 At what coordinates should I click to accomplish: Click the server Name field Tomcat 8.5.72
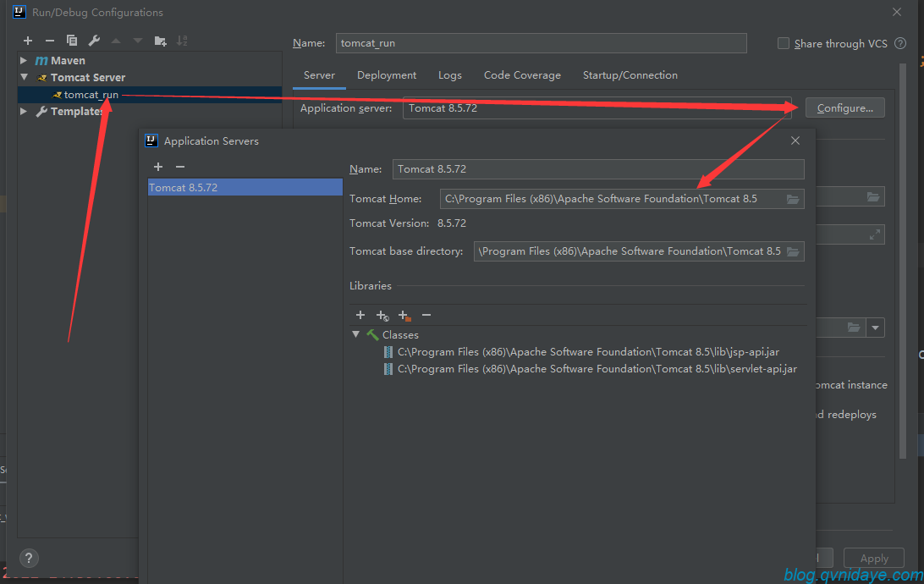click(x=598, y=169)
